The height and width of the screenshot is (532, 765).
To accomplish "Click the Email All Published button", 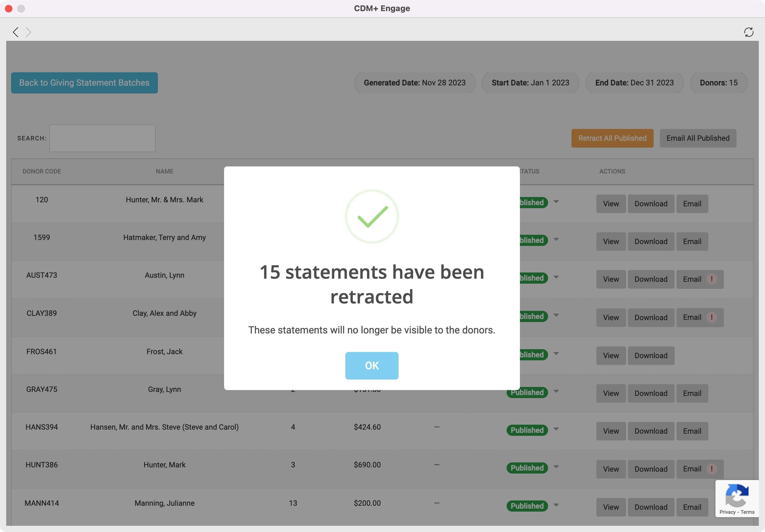I will pyautogui.click(x=698, y=138).
